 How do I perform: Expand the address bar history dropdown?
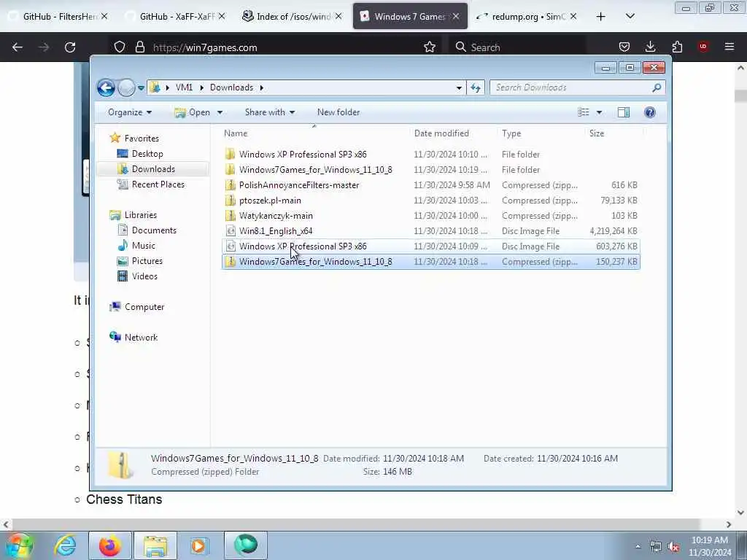click(x=459, y=88)
